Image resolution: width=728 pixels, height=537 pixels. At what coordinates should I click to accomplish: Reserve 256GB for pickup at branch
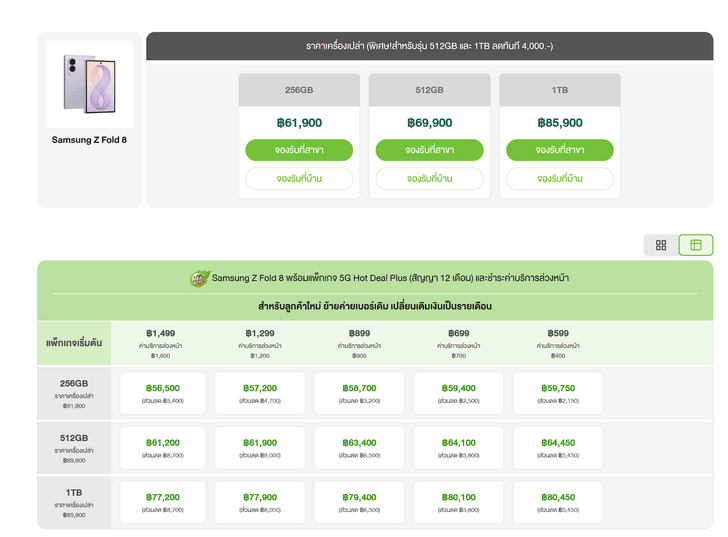tap(299, 150)
